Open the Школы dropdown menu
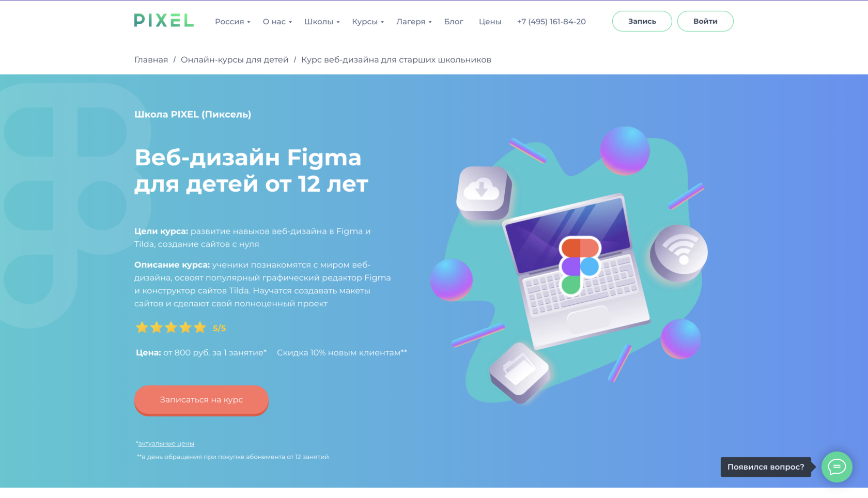868x498 pixels. [322, 22]
